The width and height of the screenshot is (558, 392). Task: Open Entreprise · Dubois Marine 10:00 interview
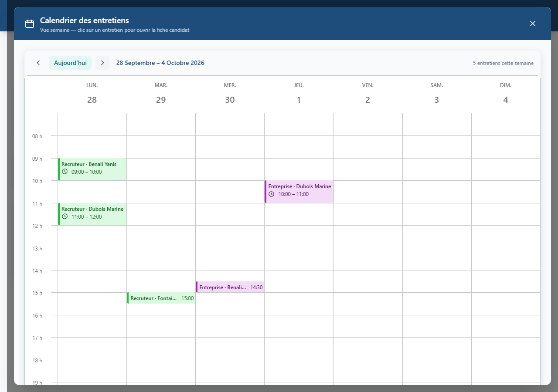click(x=299, y=192)
